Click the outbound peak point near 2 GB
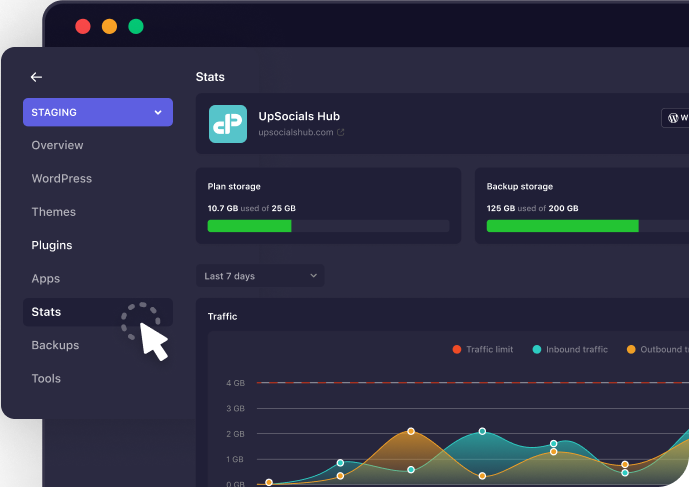Image resolution: width=689 pixels, height=487 pixels. click(x=411, y=431)
